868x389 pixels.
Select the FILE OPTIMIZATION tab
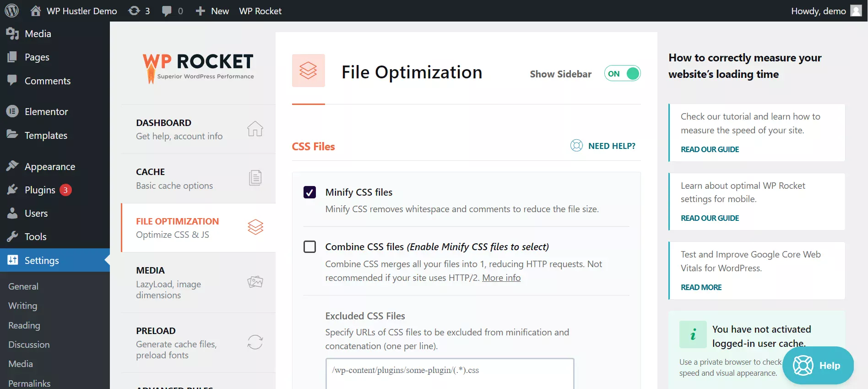[198, 228]
